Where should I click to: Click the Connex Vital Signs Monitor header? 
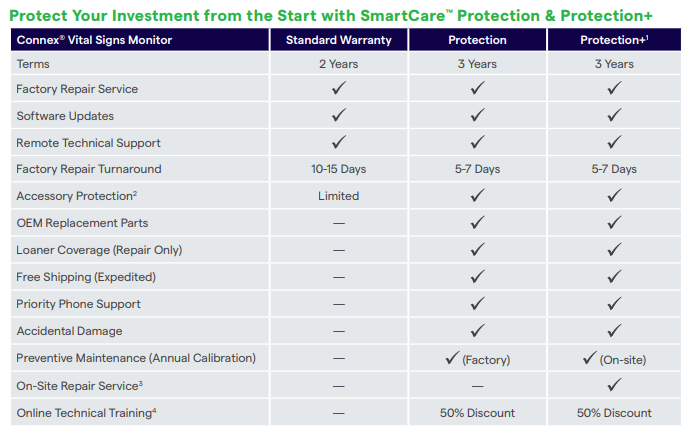click(94, 40)
